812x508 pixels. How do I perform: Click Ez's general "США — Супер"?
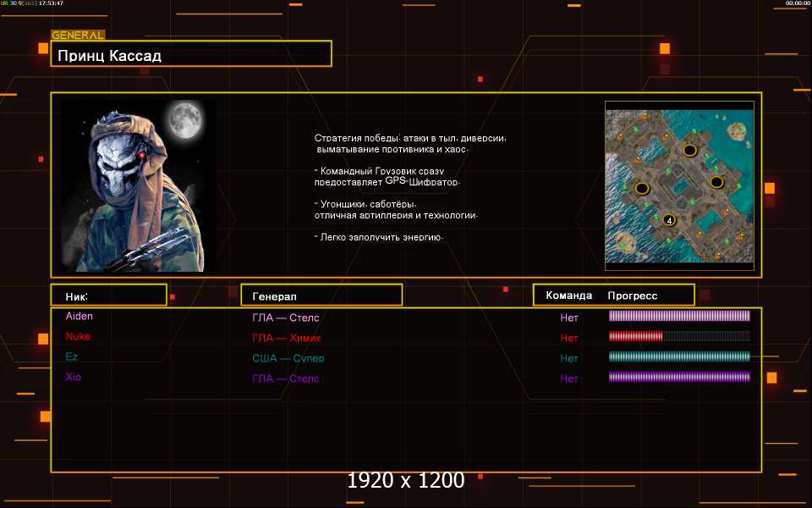(288, 358)
